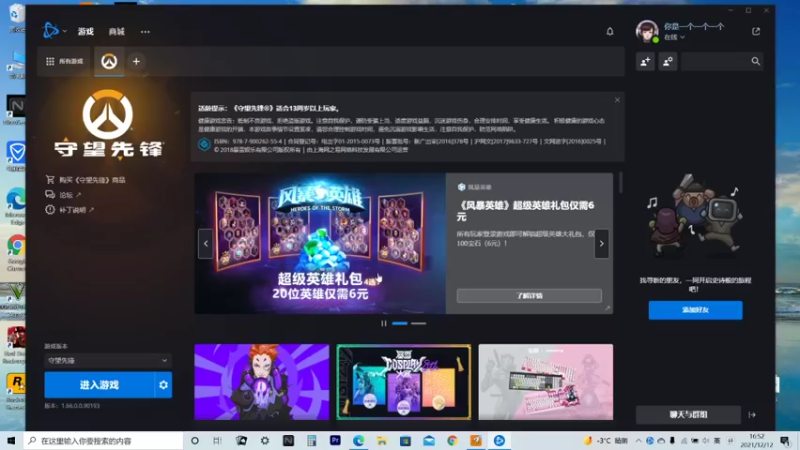Expand the 在线 online status dropdown

click(674, 37)
